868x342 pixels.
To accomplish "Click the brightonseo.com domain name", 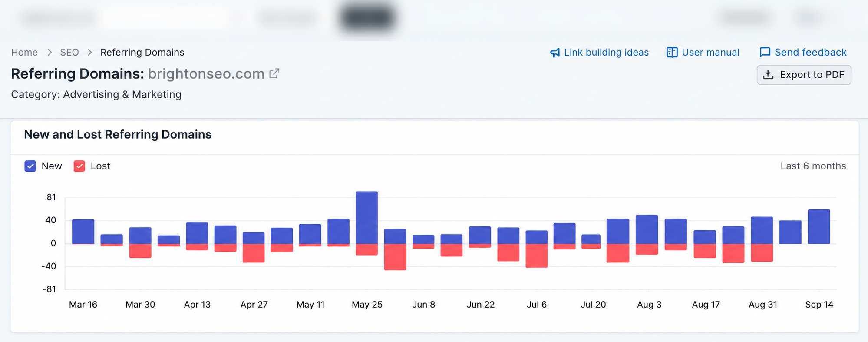I will pyautogui.click(x=206, y=74).
